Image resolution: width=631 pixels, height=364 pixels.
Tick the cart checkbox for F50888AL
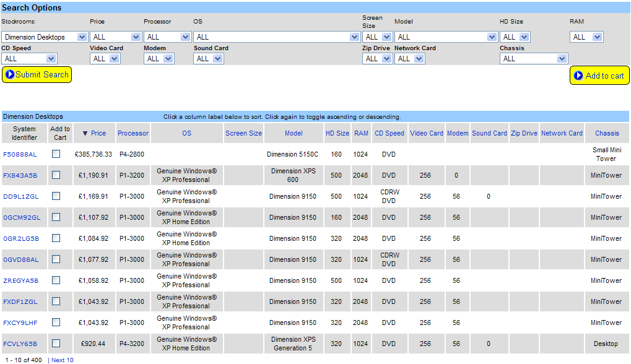(56, 154)
